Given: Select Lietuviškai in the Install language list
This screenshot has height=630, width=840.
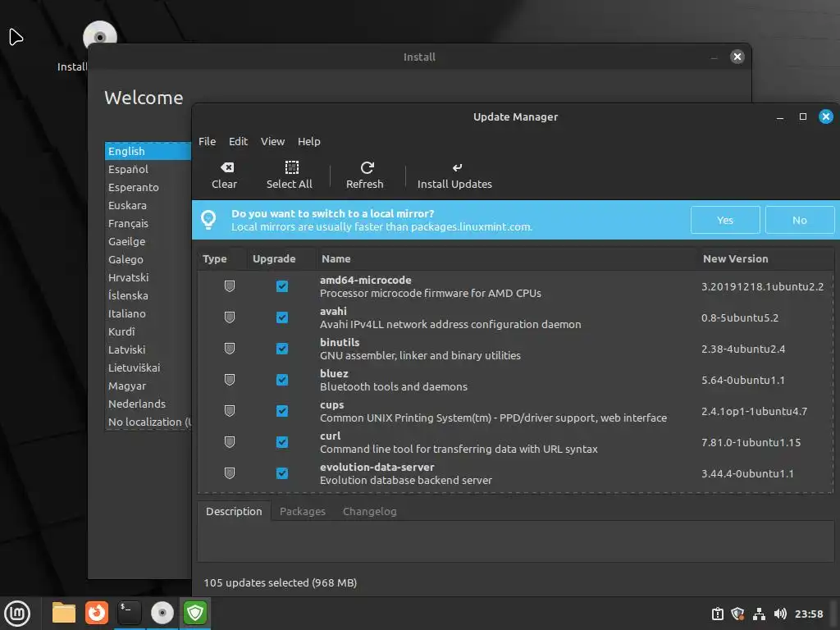Looking at the screenshot, I should [148, 367].
